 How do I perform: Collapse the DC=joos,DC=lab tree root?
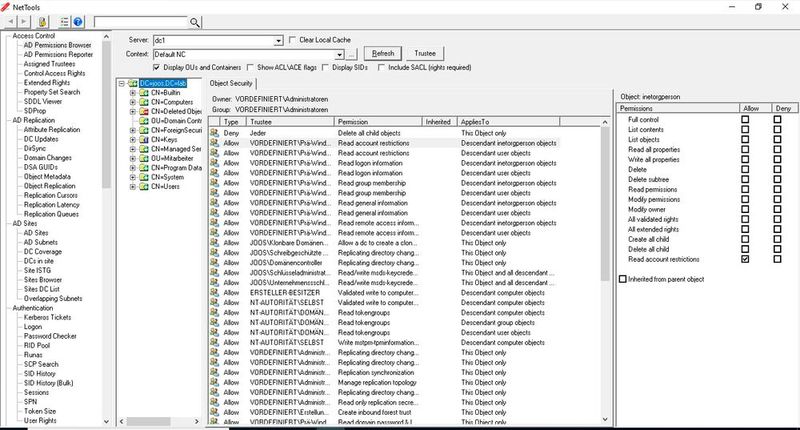(x=121, y=83)
